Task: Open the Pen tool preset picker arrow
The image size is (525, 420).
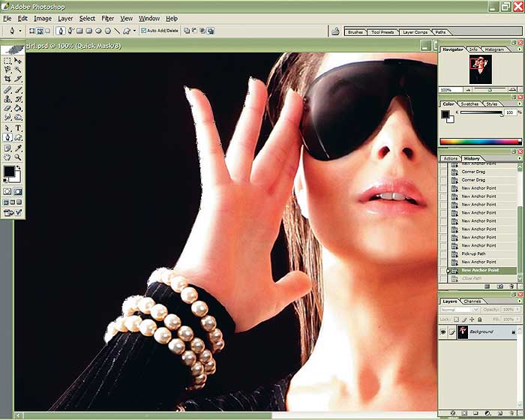Action: click(x=20, y=31)
